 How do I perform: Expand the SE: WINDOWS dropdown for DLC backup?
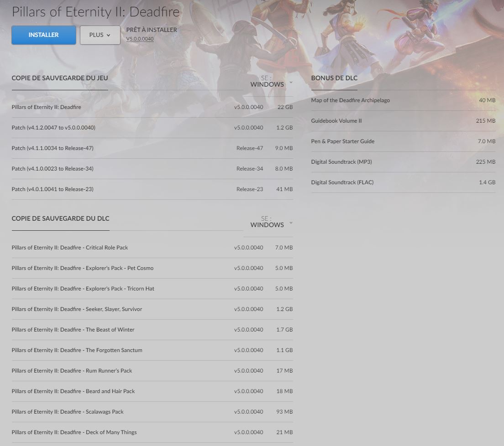pos(271,222)
